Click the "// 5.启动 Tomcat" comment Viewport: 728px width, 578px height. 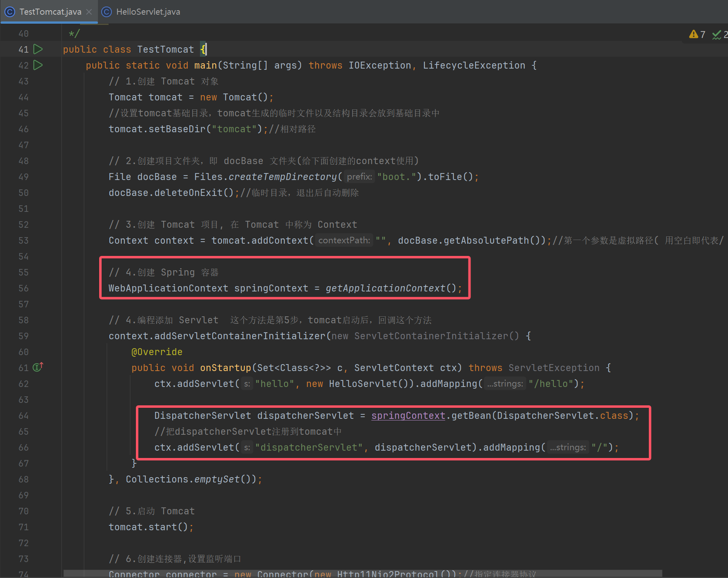[151, 511]
